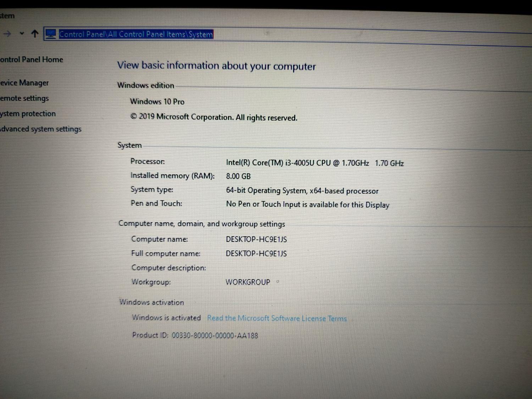Click the '8.00 GB' installed memory value
532x399 pixels.
coord(238,176)
